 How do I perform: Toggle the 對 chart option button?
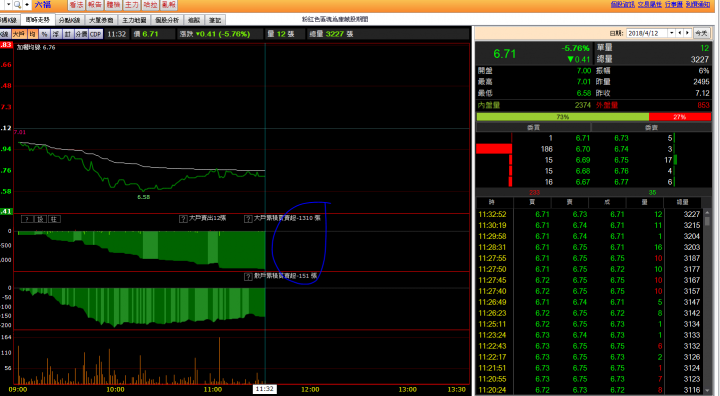68,34
